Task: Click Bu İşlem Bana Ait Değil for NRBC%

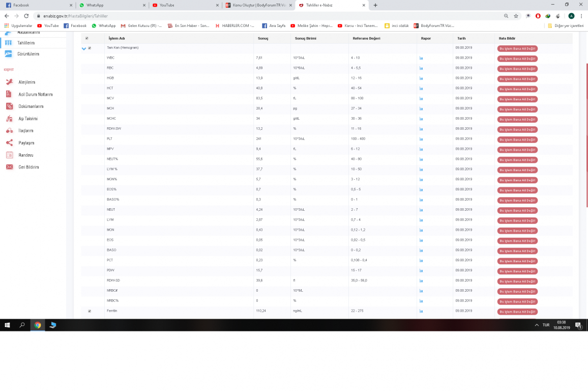Action: click(517, 302)
